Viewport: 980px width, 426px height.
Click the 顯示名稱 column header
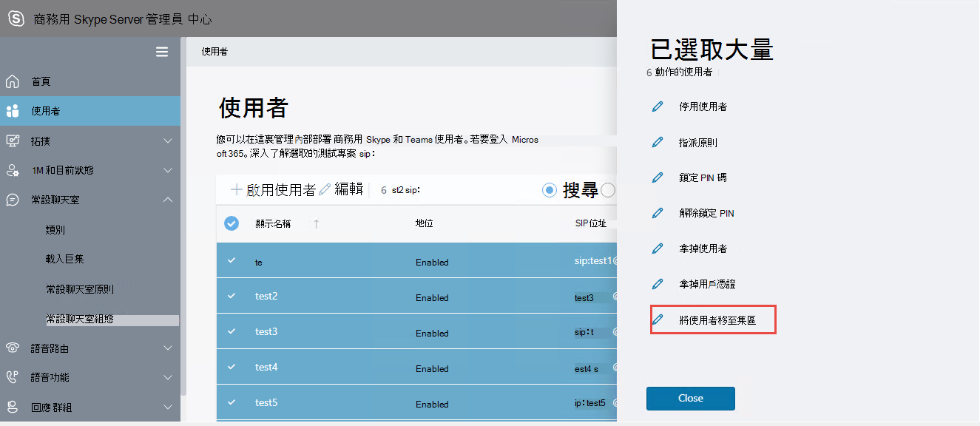click(x=273, y=223)
